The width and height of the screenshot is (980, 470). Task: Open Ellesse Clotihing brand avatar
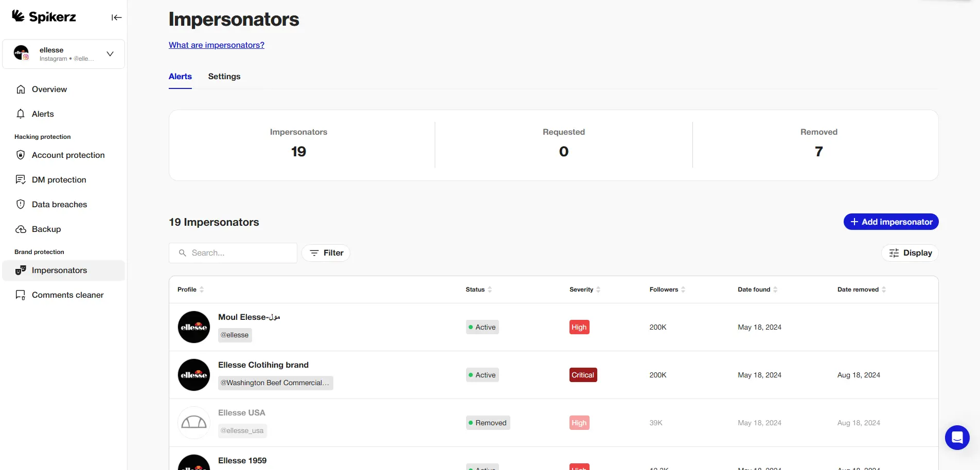pos(194,375)
